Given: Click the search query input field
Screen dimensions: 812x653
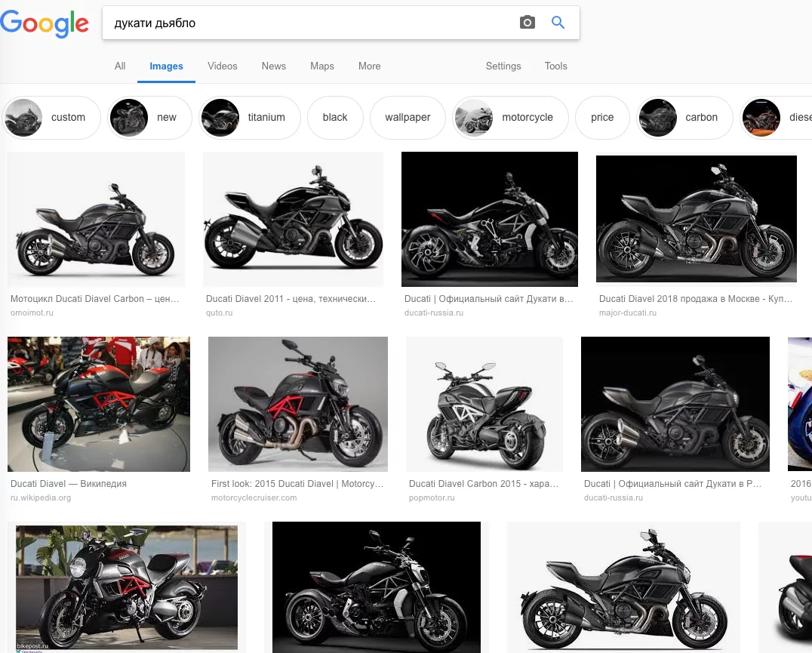Looking at the screenshot, I should [309, 23].
